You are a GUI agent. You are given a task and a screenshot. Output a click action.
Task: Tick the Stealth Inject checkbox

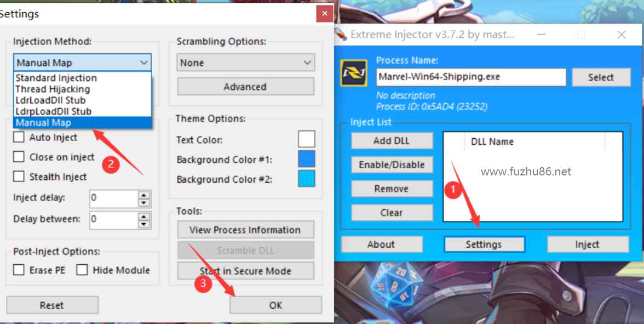[x=19, y=177]
